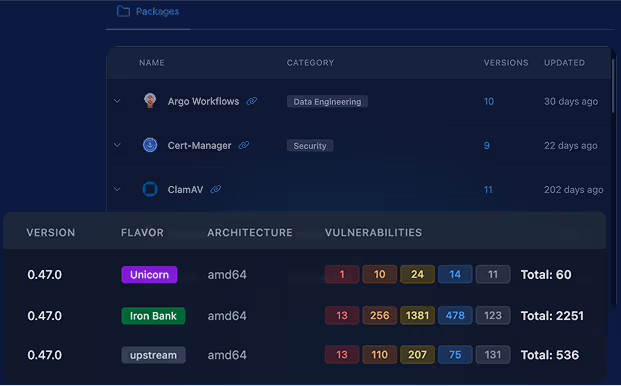The image size is (621, 386).
Task: Click amd64 in the Unicorn row
Action: (x=227, y=275)
